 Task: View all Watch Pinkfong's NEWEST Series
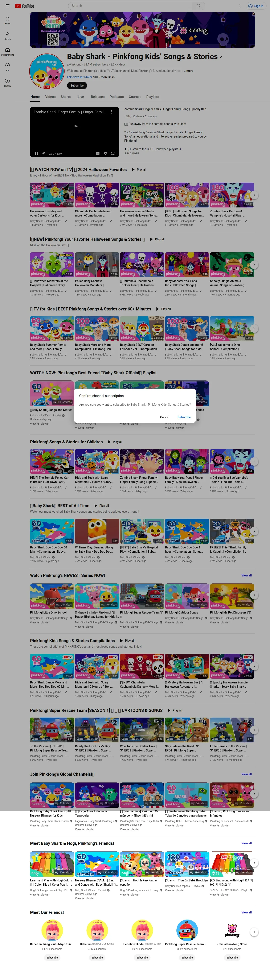point(246,575)
